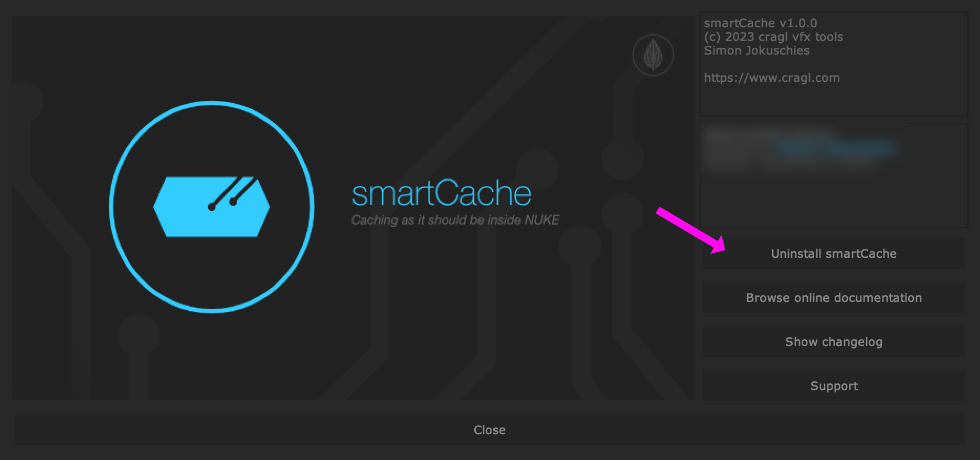The width and height of the screenshot is (980, 460).
Task: Click empty space below the cragl URL
Action: 834,100
